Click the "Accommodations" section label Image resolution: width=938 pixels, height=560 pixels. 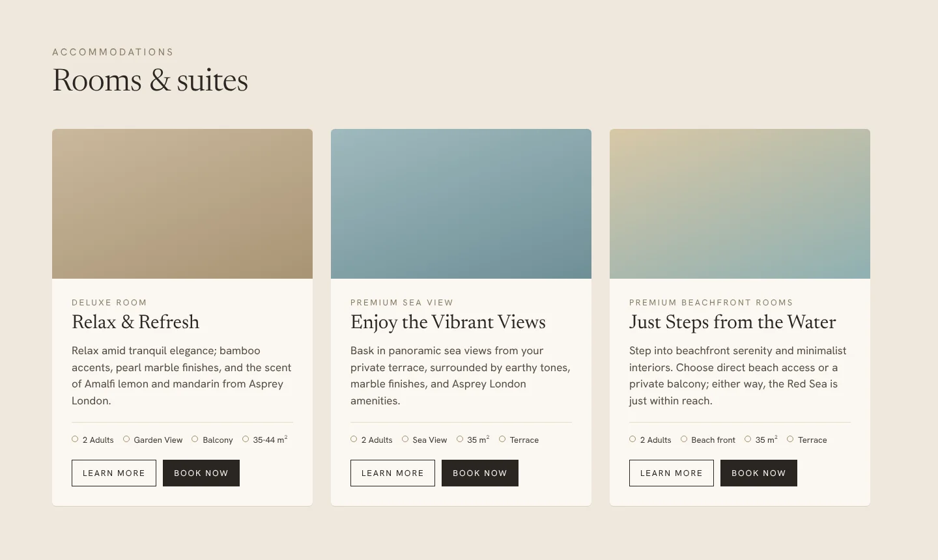click(x=113, y=52)
